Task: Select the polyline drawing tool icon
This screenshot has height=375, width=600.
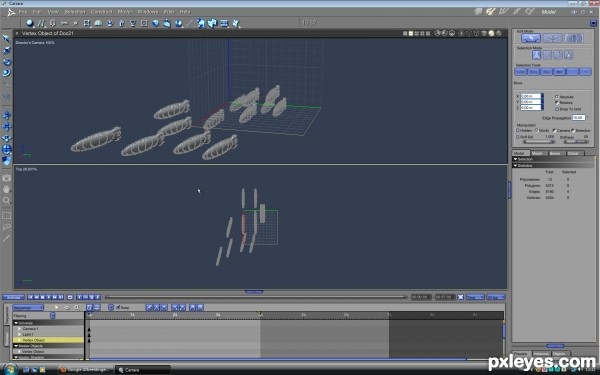Action: [41, 23]
